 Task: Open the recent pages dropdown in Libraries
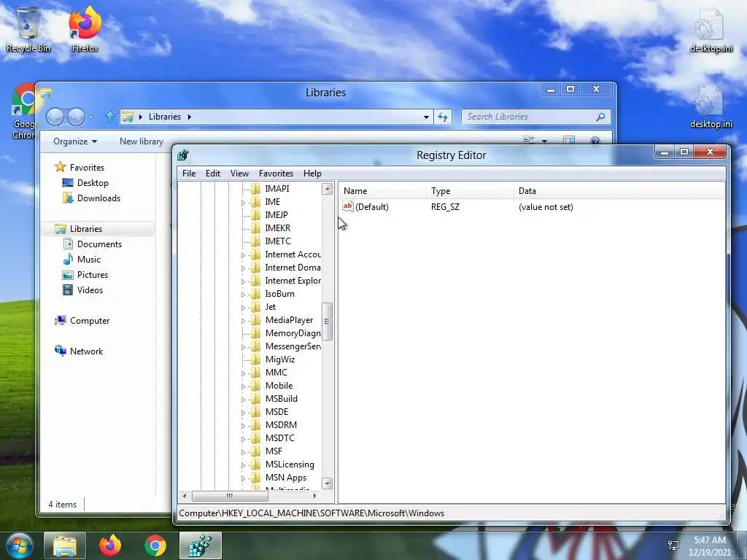91,117
